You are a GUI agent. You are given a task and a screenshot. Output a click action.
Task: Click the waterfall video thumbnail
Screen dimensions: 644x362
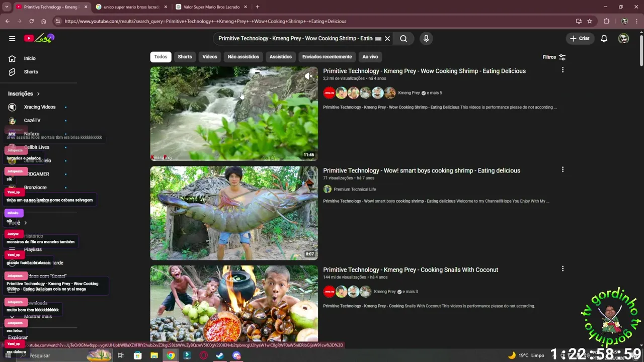click(234, 114)
